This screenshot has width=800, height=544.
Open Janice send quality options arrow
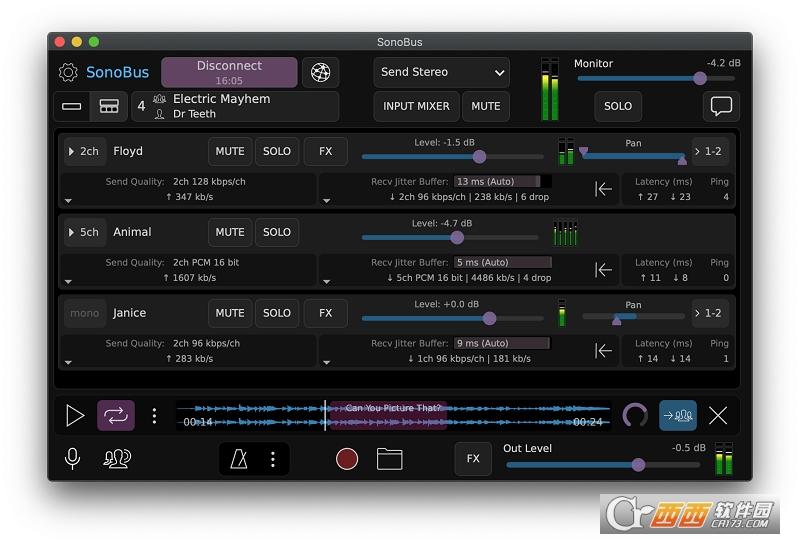pyautogui.click(x=68, y=362)
